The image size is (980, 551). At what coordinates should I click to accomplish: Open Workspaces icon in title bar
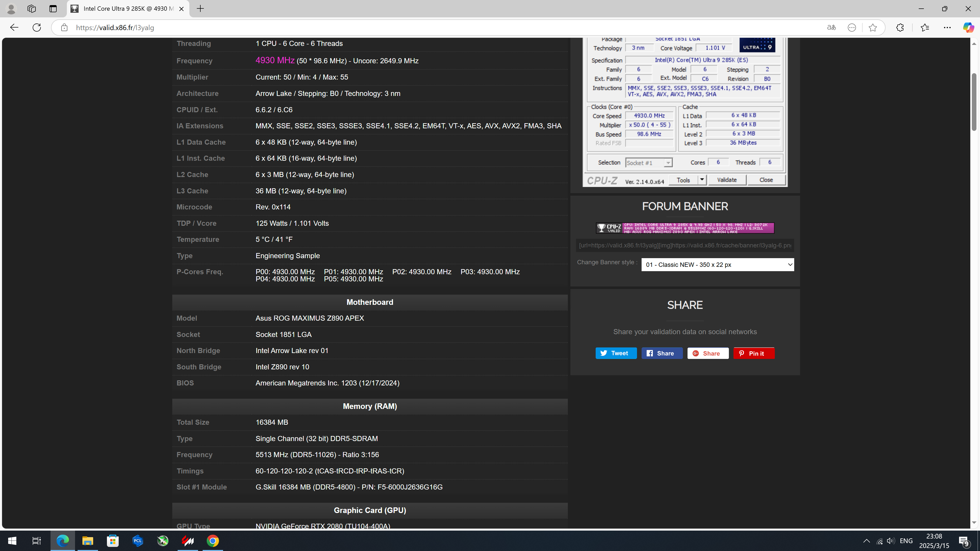(32, 9)
